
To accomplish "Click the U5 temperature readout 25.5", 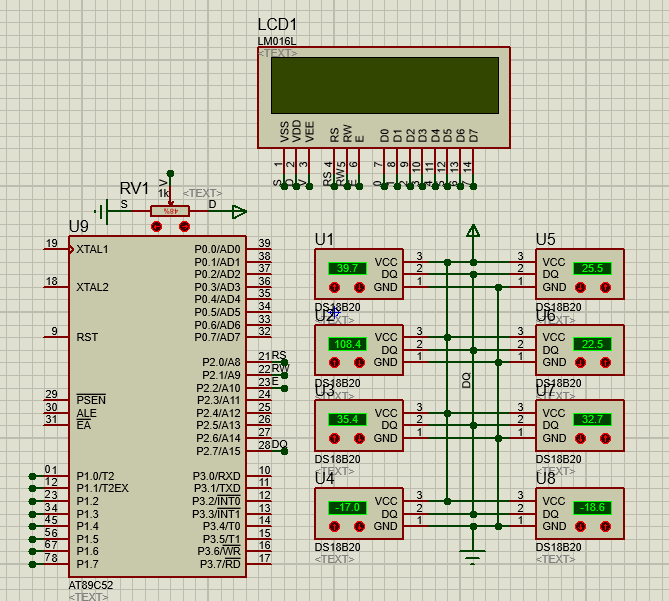I will (592, 268).
